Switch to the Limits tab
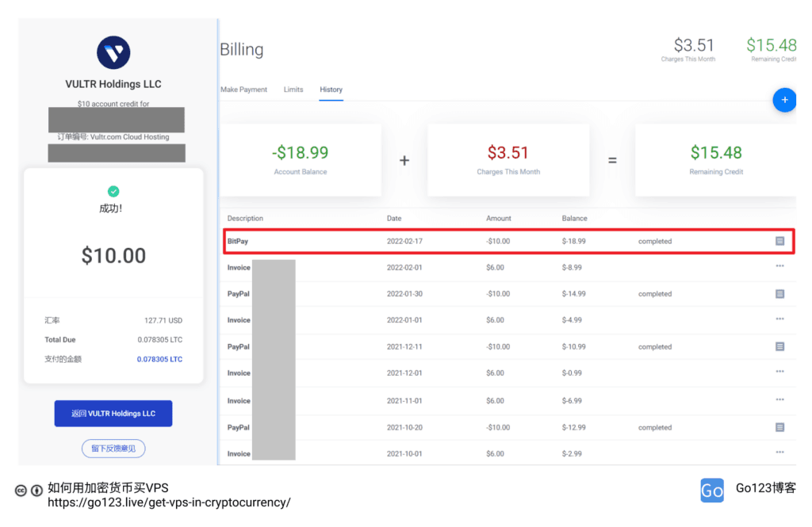 tap(293, 90)
